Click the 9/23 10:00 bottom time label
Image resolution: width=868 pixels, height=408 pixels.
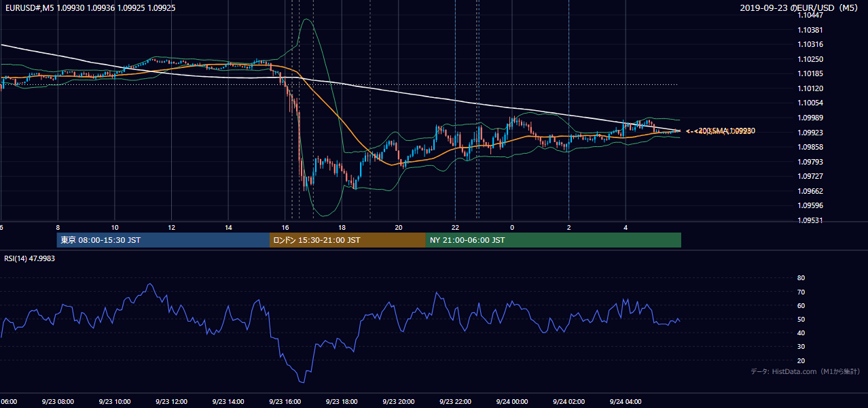114,402
